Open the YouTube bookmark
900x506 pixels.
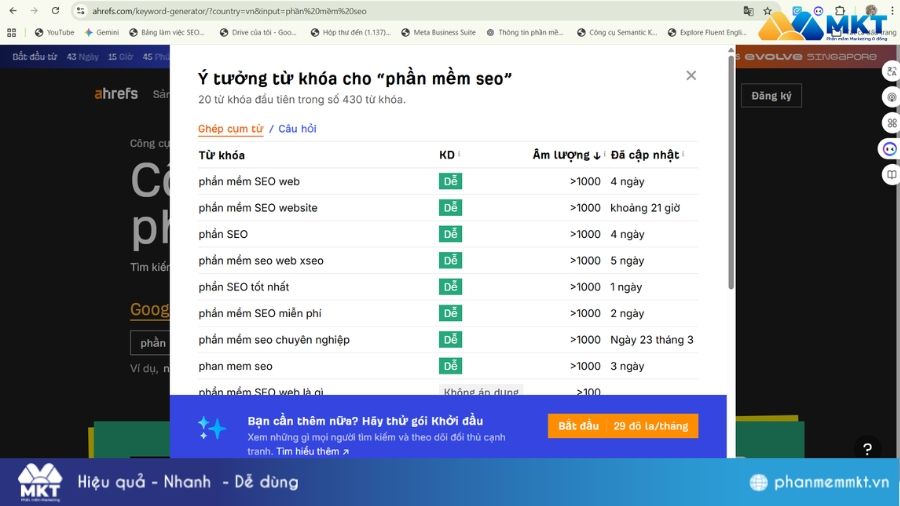tap(55, 33)
